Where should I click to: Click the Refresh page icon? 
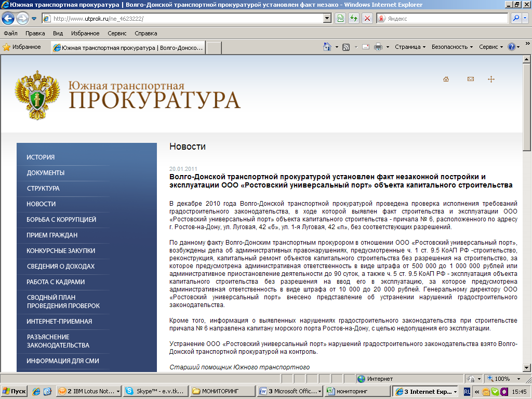(x=353, y=19)
